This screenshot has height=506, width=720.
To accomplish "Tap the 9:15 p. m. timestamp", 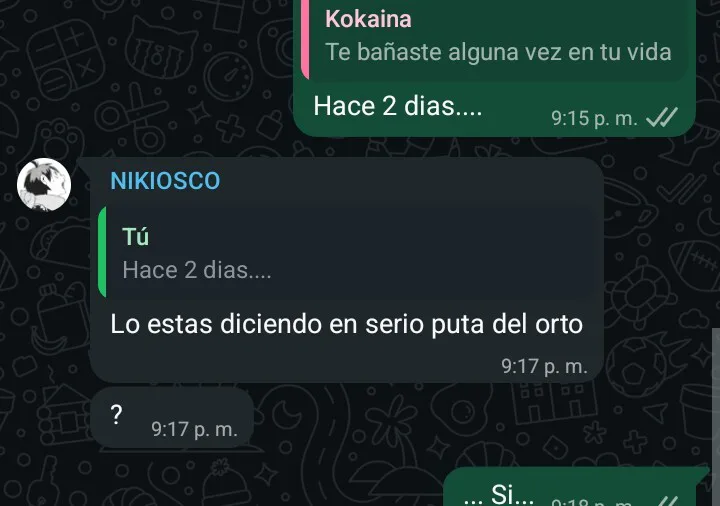I will tap(594, 118).
